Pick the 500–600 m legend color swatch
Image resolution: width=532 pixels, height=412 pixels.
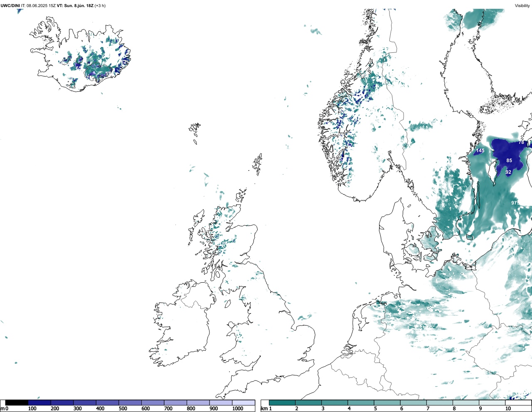(x=130, y=403)
